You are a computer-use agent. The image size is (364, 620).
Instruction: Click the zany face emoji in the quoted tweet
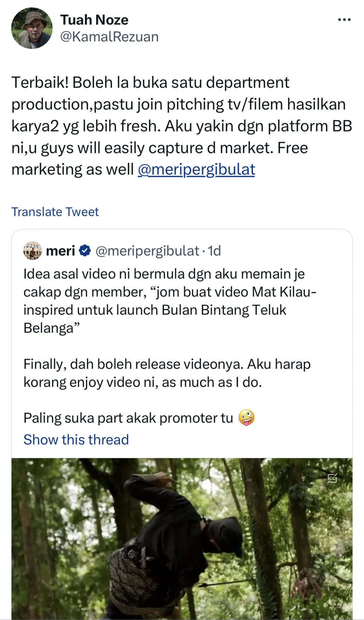click(x=247, y=418)
